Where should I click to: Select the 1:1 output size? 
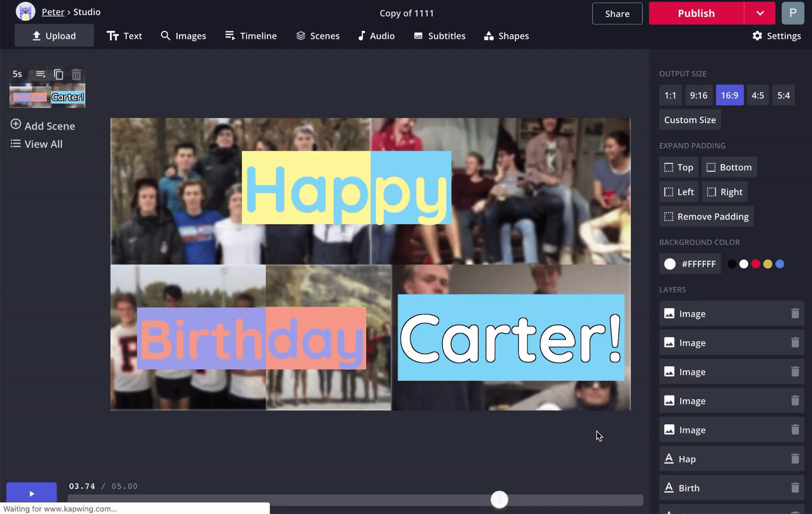pyautogui.click(x=670, y=95)
